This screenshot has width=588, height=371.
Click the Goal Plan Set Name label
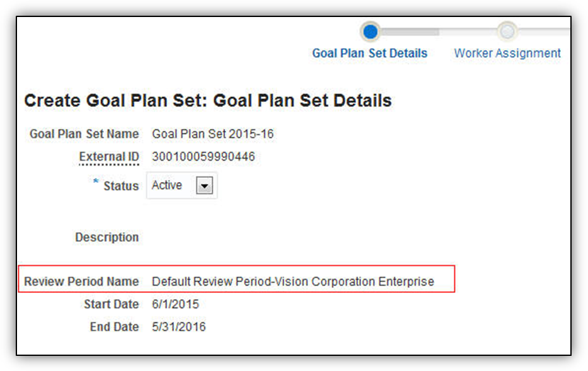click(x=84, y=134)
